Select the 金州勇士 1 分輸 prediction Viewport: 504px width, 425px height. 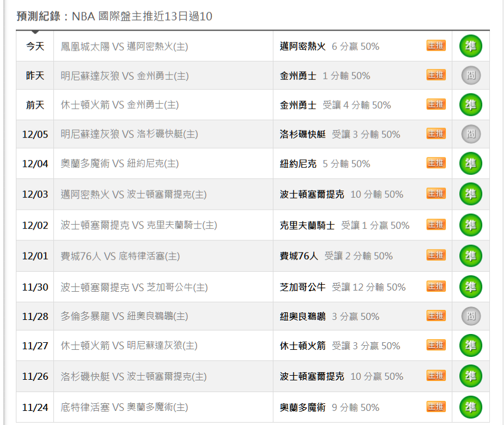click(325, 76)
